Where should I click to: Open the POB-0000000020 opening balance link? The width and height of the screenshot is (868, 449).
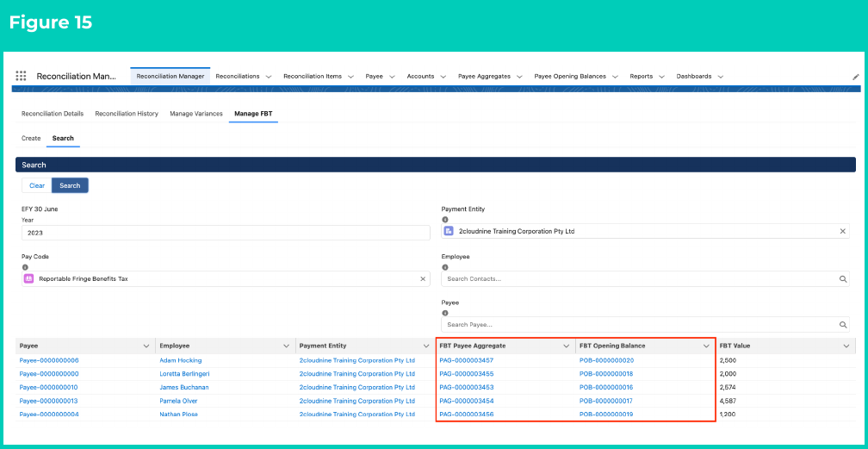(x=606, y=360)
